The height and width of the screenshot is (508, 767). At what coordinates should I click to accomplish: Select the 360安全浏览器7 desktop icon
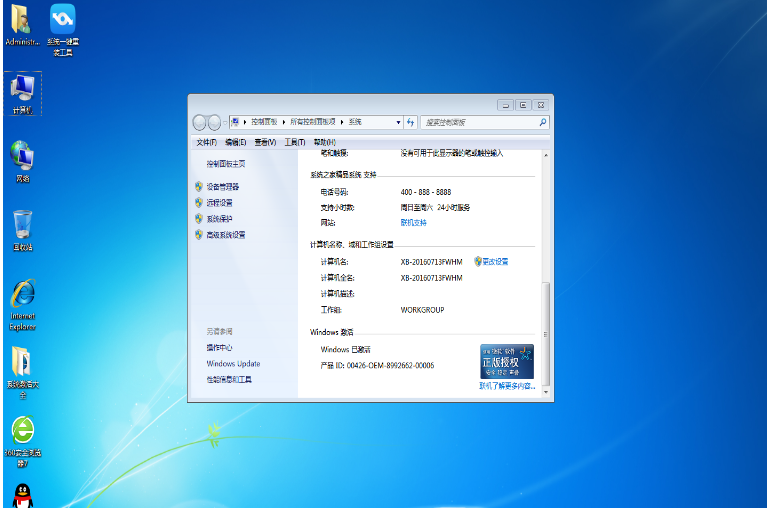(23, 442)
